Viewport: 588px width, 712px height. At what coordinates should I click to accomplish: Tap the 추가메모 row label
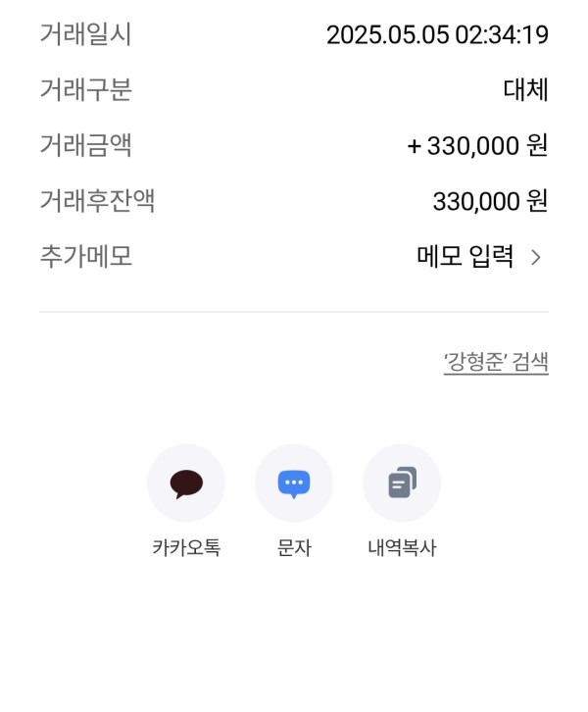pos(86,257)
